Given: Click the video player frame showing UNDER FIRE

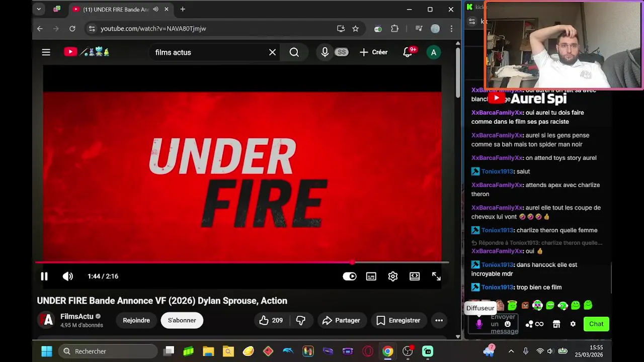Looking at the screenshot, I should (x=242, y=176).
